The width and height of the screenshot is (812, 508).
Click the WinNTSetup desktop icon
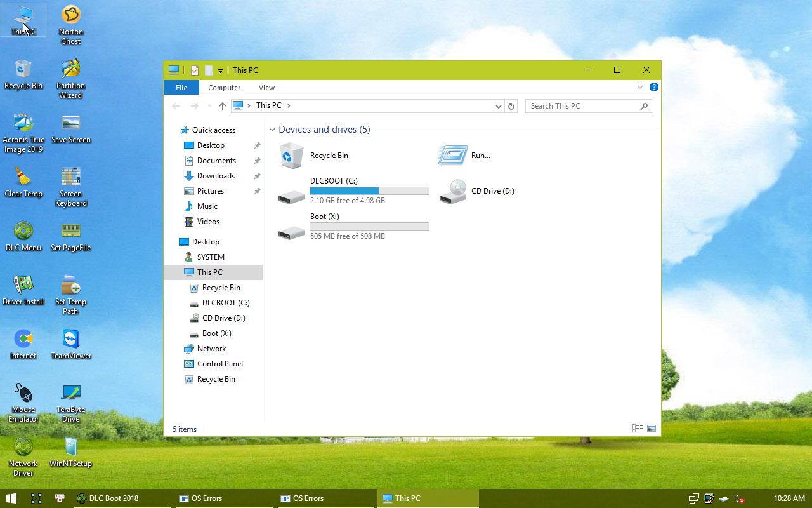click(71, 453)
